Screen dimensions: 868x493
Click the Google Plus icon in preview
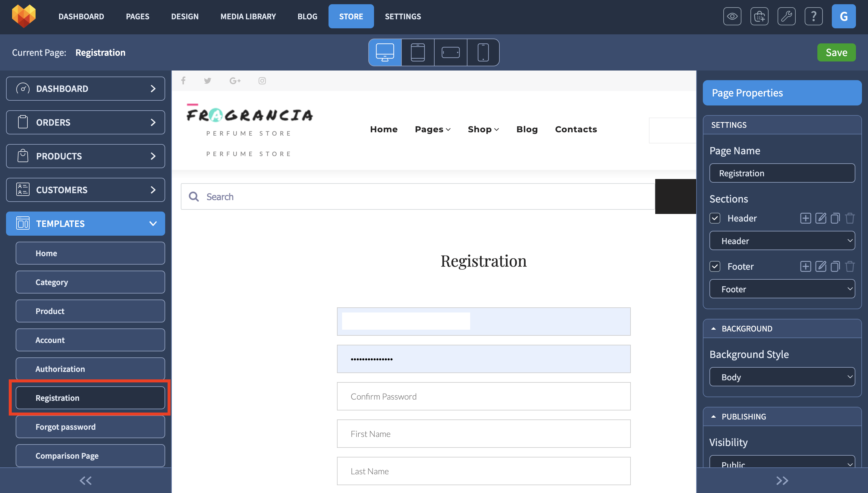pyautogui.click(x=235, y=80)
